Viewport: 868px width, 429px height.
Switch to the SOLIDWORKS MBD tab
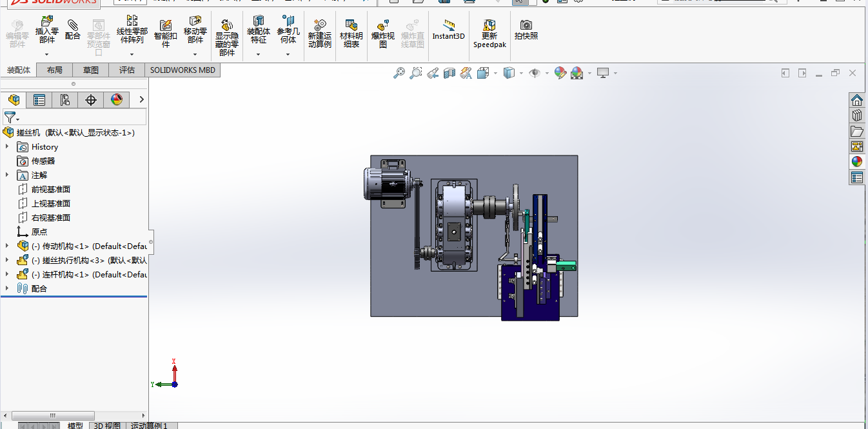(x=183, y=70)
